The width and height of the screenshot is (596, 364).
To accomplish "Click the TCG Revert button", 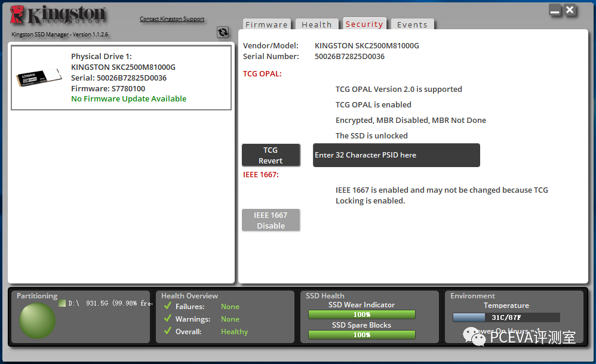I will tap(271, 155).
